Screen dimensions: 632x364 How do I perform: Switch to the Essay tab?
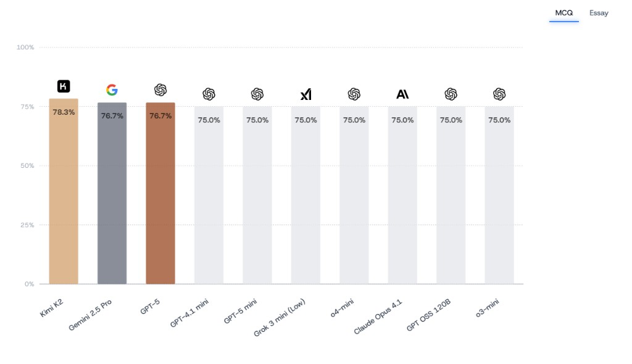(599, 13)
